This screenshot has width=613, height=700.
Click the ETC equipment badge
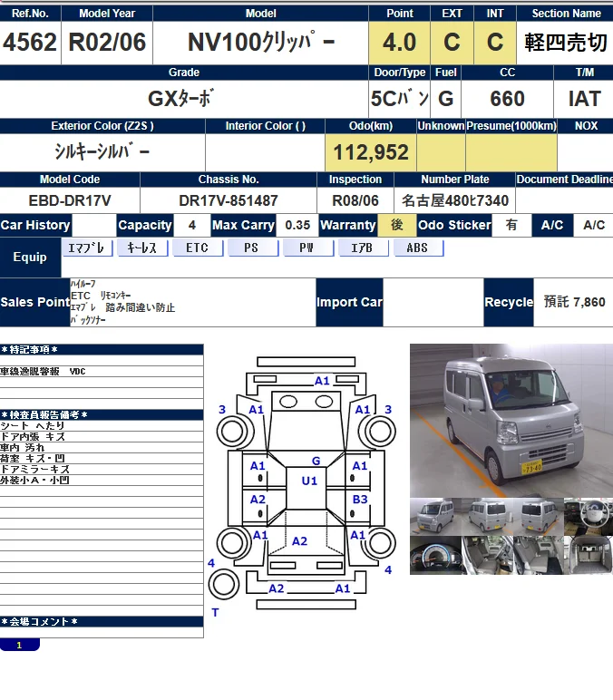pos(197,248)
